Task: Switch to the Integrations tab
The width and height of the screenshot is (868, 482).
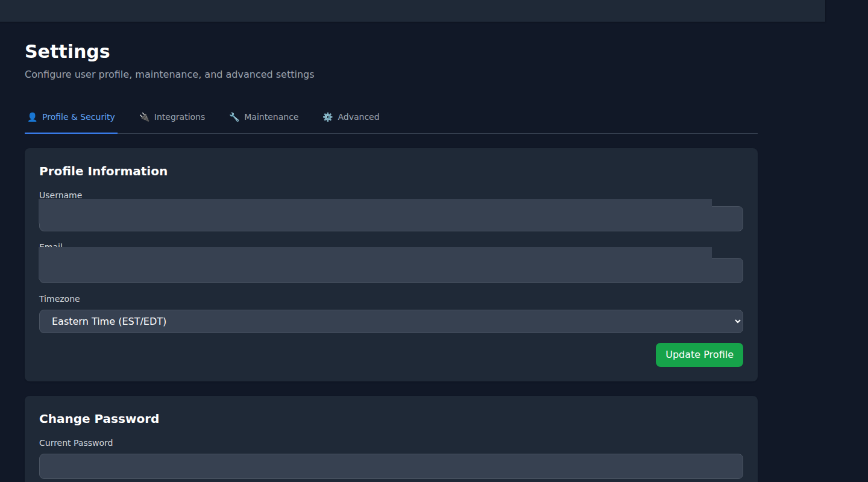Action: [179, 117]
